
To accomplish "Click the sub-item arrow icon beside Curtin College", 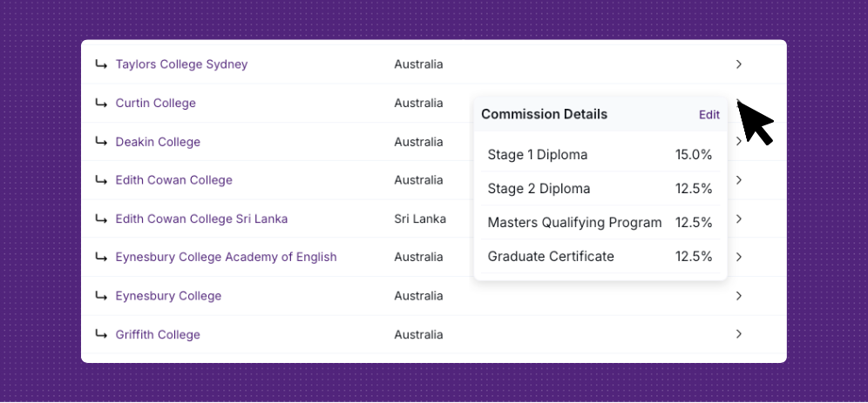I will click(101, 103).
